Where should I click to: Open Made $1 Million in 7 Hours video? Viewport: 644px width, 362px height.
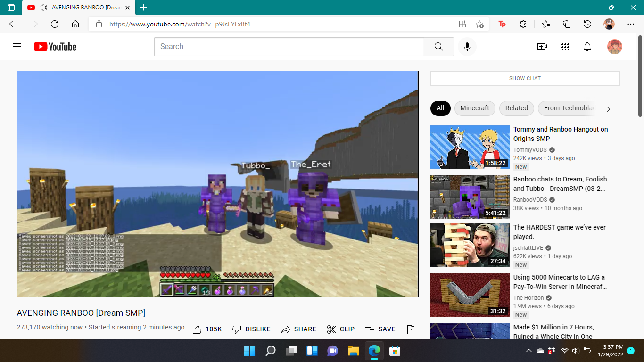[553, 332]
